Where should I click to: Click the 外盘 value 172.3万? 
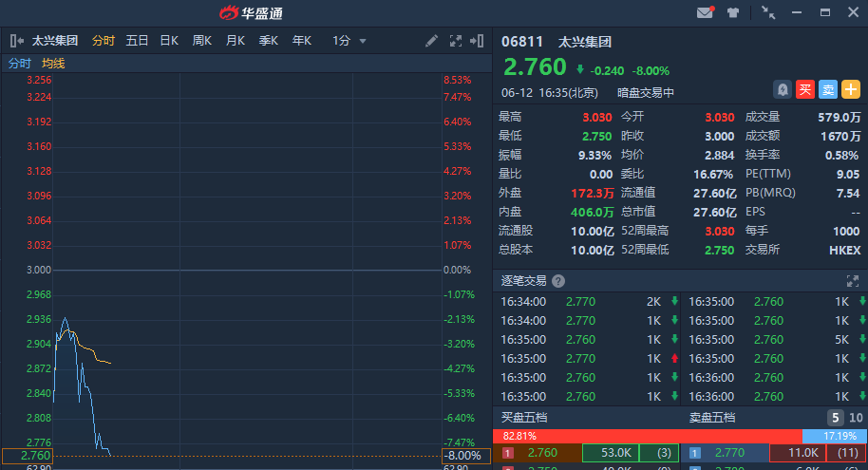(x=593, y=193)
